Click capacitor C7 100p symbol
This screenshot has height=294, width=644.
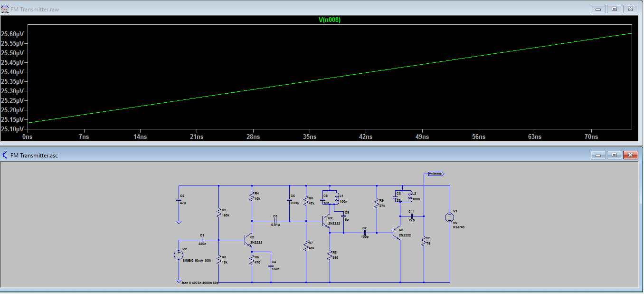click(366, 233)
